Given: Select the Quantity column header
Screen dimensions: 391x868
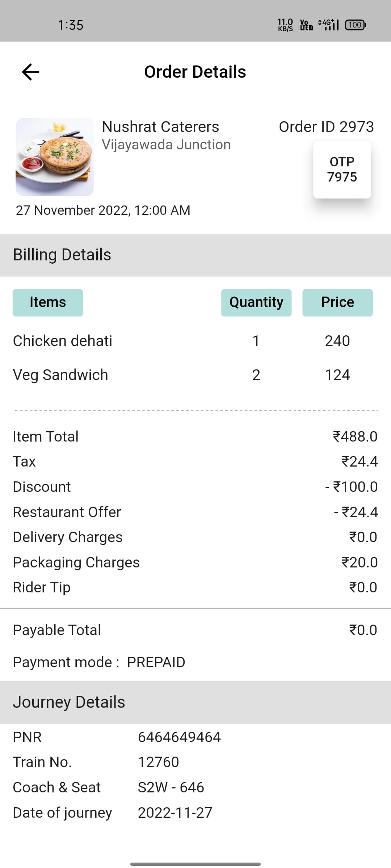Looking at the screenshot, I should tap(256, 303).
